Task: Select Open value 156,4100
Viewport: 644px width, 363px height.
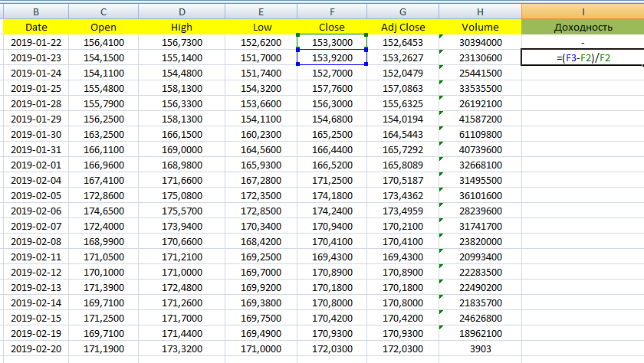Action: [103, 42]
